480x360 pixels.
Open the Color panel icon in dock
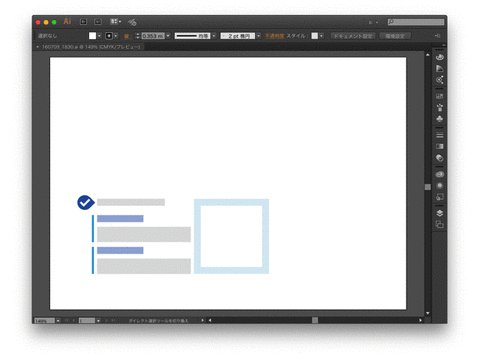click(440, 57)
